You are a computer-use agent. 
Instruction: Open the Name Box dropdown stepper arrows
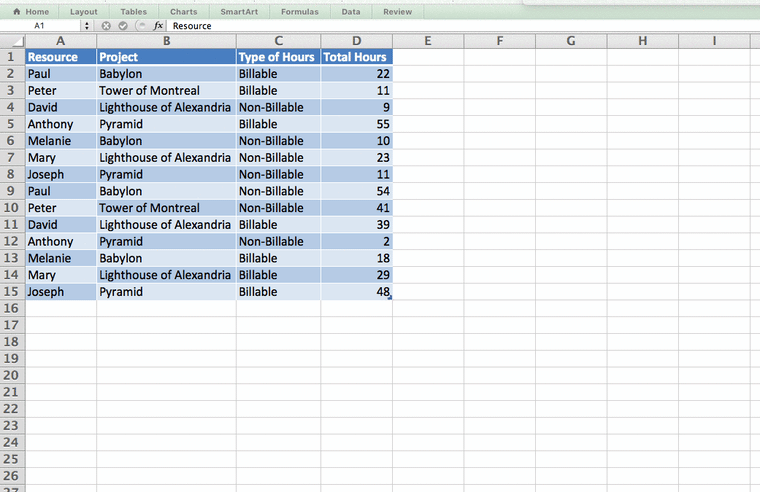point(87,26)
